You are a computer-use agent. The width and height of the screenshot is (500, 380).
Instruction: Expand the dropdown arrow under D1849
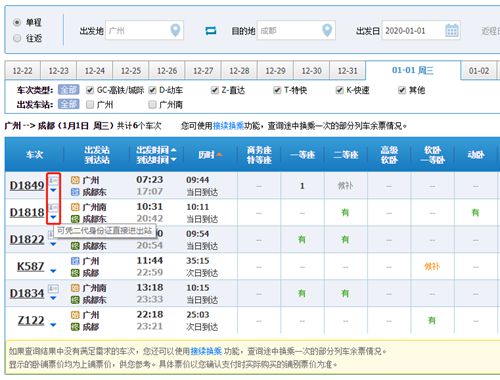53,191
